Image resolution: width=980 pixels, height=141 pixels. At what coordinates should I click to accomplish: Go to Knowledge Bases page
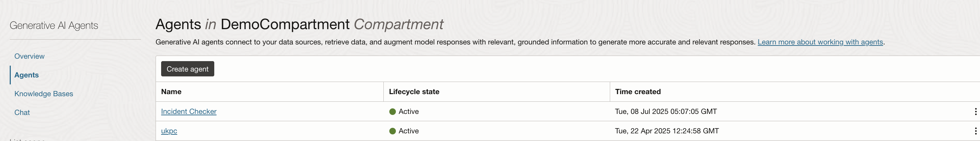44,94
